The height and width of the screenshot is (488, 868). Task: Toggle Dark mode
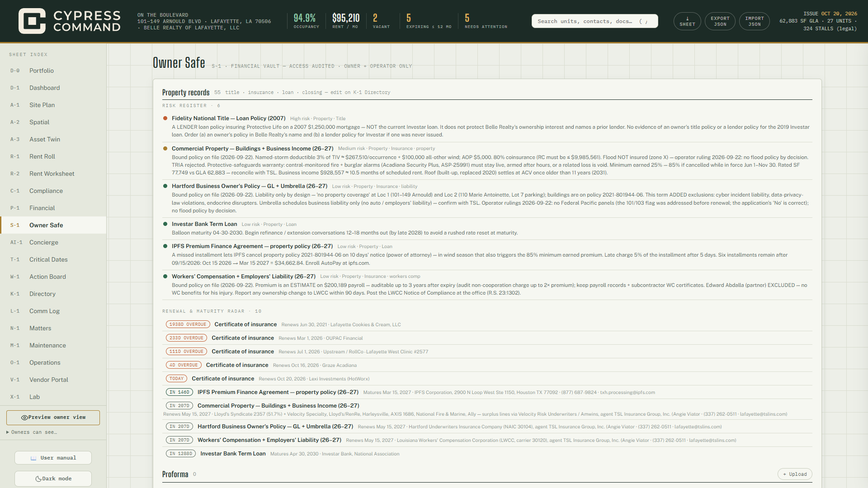53,479
